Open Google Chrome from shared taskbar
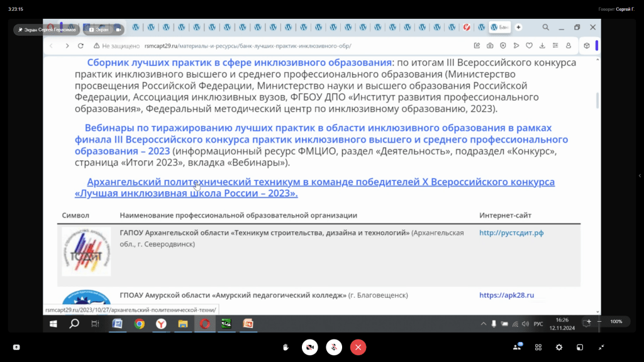644x362 pixels. 140,324
